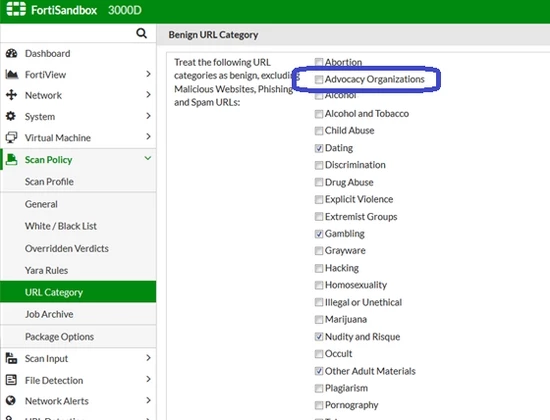Image resolution: width=550 pixels, height=420 pixels.
Task: Click the System gear icon
Action: 11,116
